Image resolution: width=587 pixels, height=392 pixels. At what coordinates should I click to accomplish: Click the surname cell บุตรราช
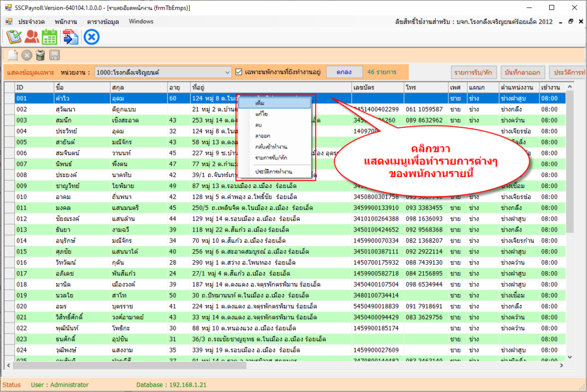pyautogui.click(x=139, y=306)
